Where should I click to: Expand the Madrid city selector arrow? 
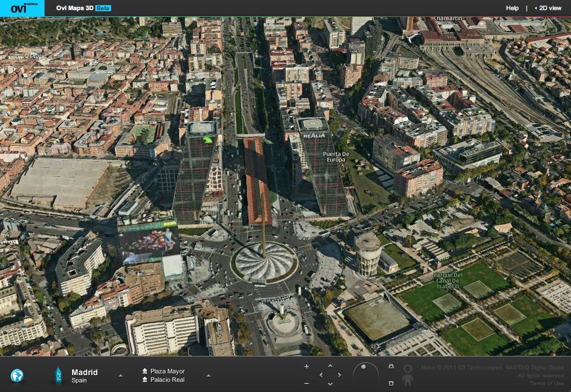pos(120,376)
